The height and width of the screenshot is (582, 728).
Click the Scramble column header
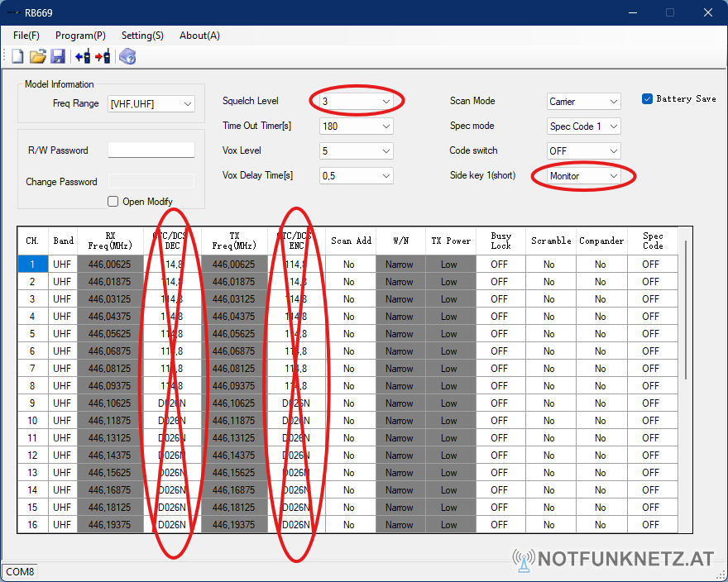click(x=551, y=241)
